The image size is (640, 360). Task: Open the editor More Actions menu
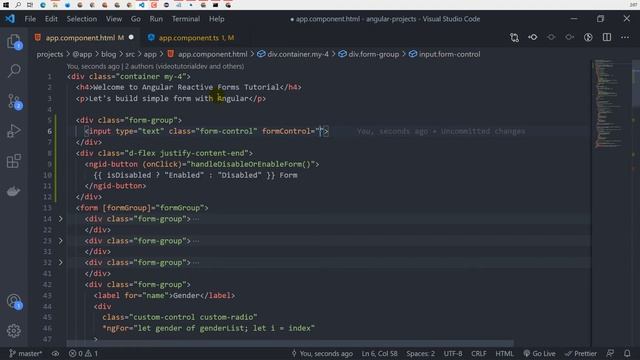pyautogui.click(x=625, y=38)
